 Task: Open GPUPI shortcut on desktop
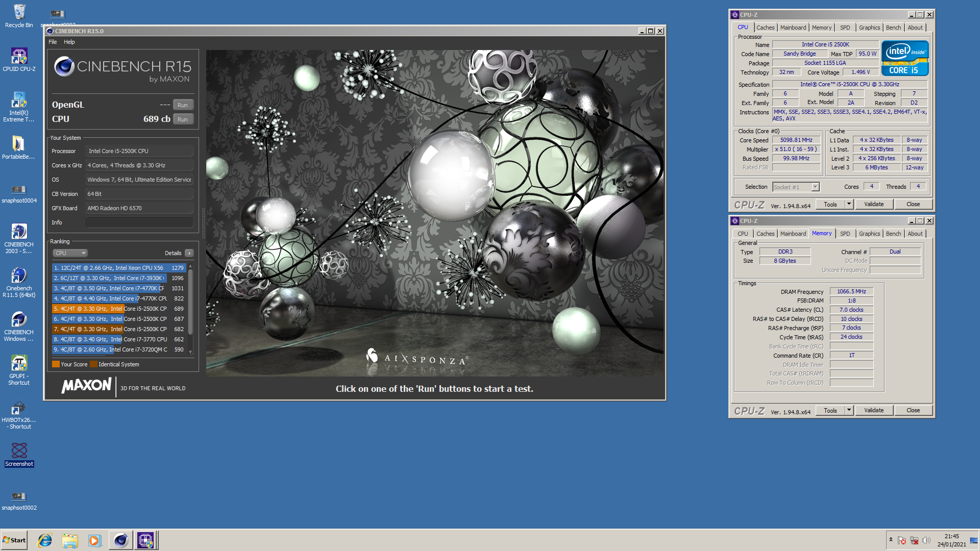pos(19,370)
